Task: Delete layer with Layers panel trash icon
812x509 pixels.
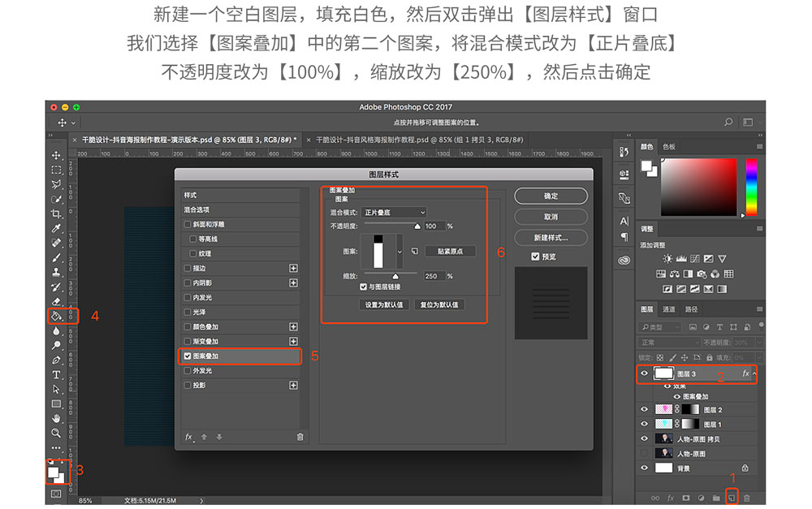Action: (x=747, y=498)
